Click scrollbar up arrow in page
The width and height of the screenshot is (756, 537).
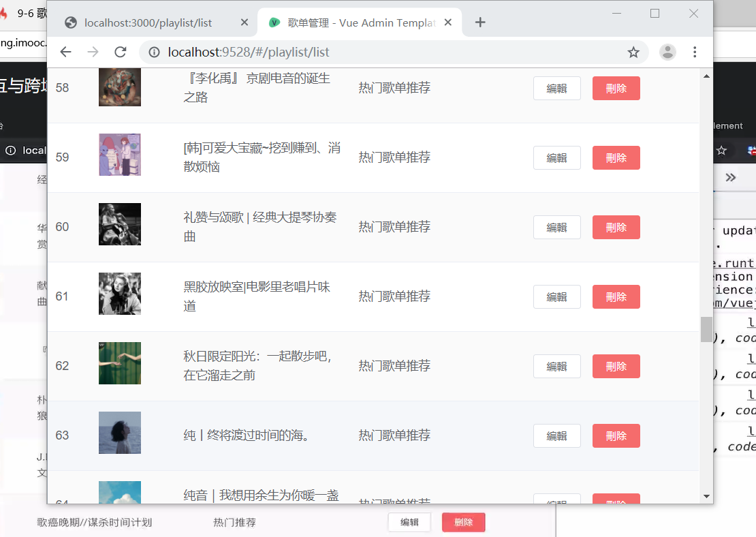[706, 76]
